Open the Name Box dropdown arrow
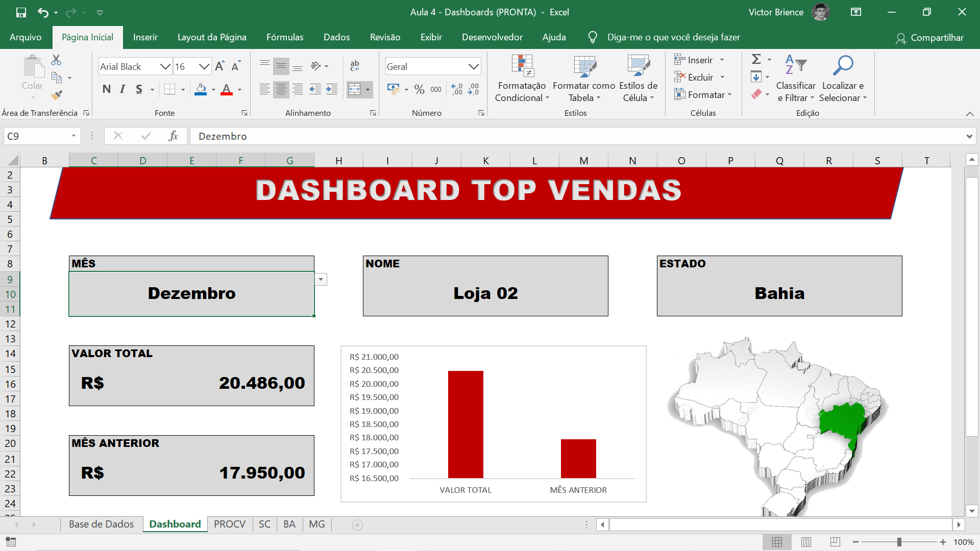The image size is (980, 551). [x=73, y=136]
